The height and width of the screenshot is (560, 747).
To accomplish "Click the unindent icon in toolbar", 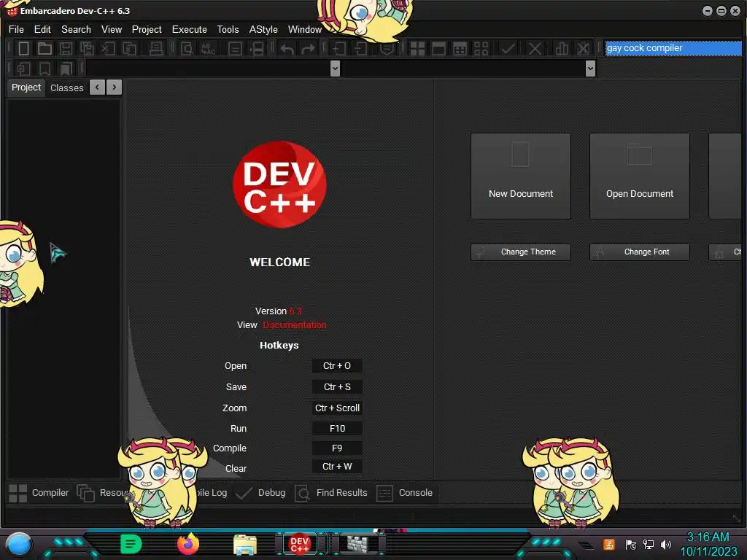I will [x=360, y=49].
